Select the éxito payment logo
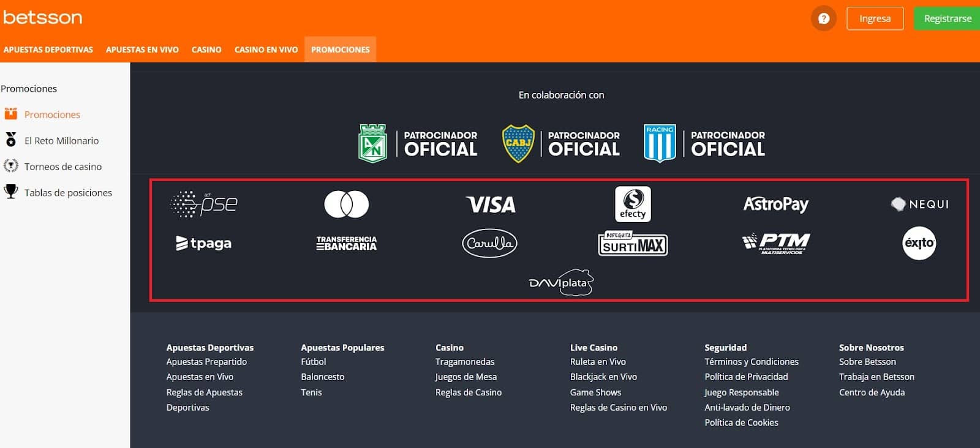The width and height of the screenshot is (980, 448). pyautogui.click(x=919, y=243)
